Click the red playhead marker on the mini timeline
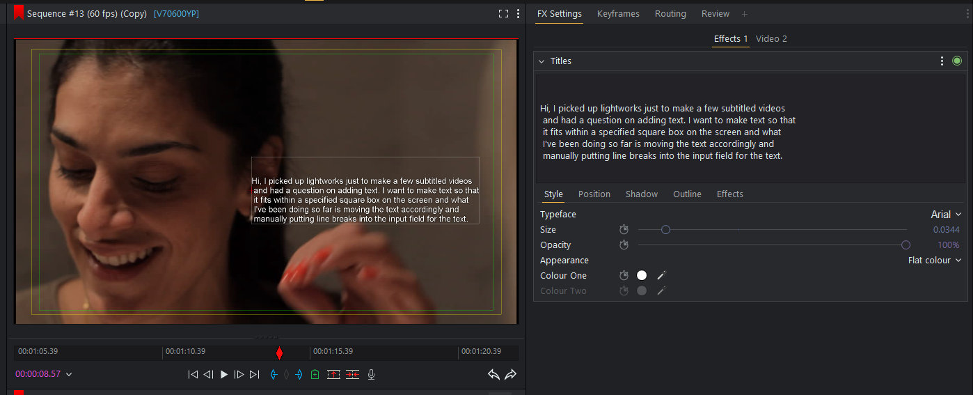The height and width of the screenshot is (395, 980). (x=279, y=353)
